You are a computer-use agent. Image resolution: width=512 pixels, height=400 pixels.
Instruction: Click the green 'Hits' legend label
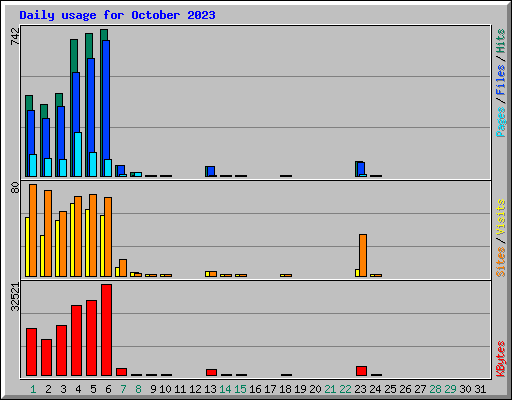tap(500, 41)
